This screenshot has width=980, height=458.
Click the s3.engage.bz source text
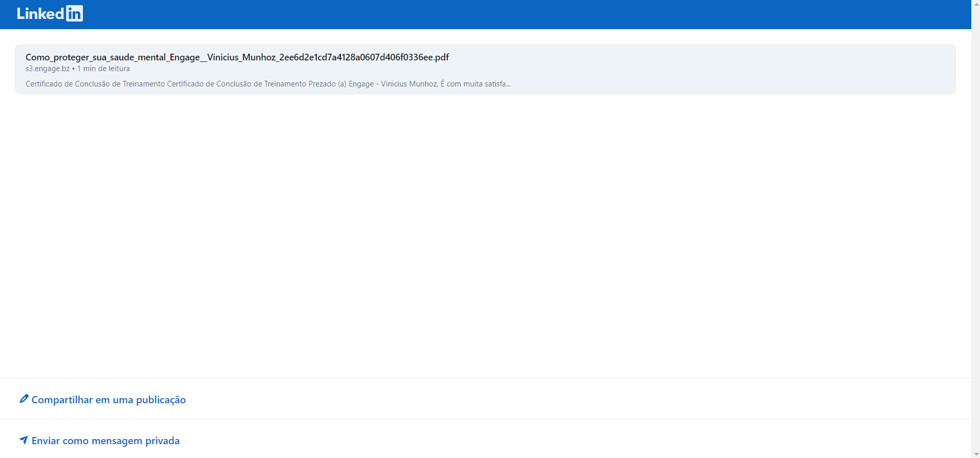pyautogui.click(x=48, y=69)
